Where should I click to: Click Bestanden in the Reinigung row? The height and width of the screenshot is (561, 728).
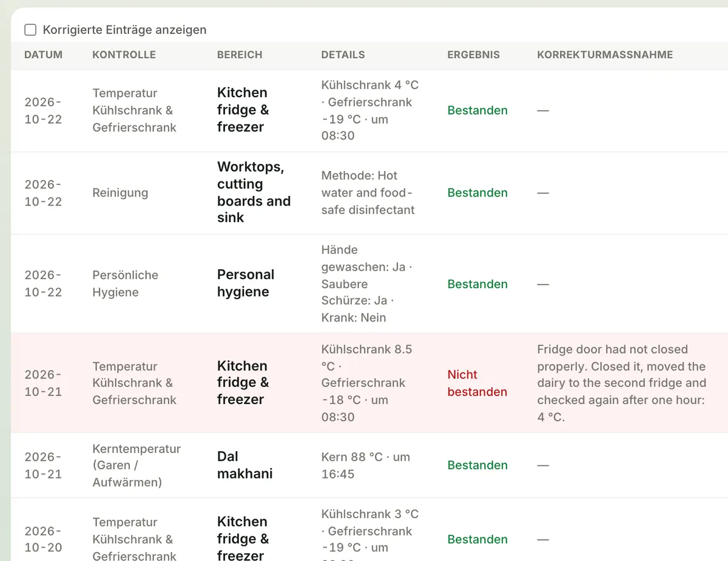477,193
